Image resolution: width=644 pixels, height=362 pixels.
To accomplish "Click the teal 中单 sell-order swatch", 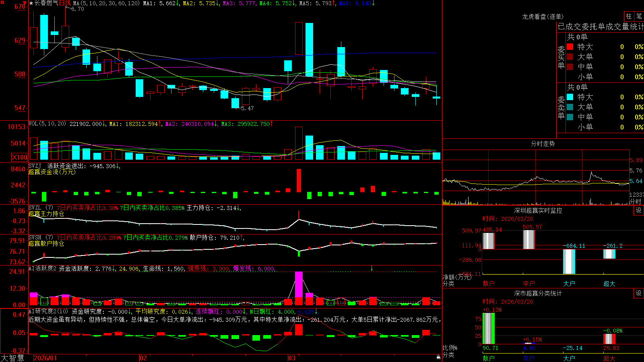I will 570,117.
